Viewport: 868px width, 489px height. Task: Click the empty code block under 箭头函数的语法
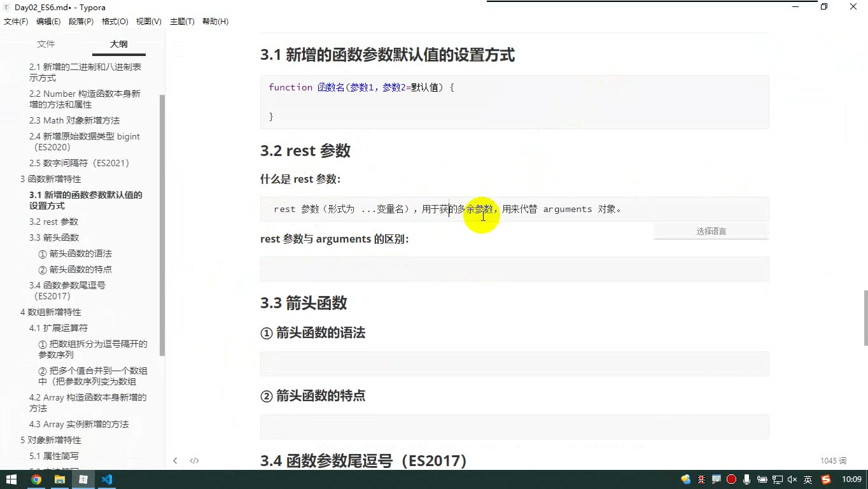[x=514, y=364]
